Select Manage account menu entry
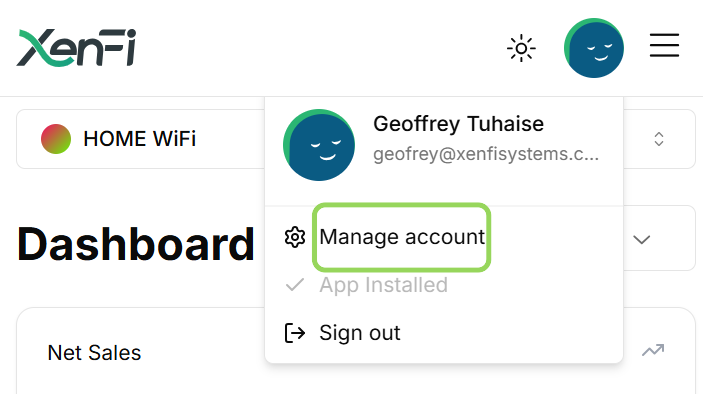Screen dimensions: 703x394 (x=402, y=237)
